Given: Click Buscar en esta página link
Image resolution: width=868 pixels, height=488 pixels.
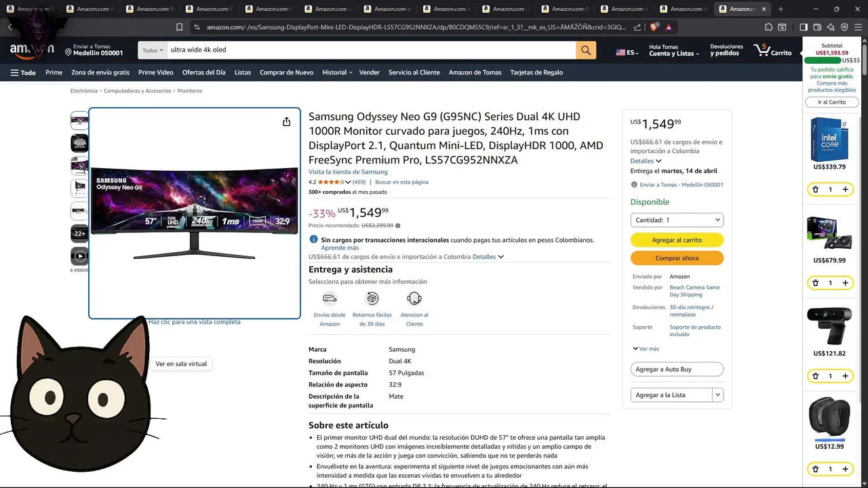Looking at the screenshot, I should click(x=401, y=182).
